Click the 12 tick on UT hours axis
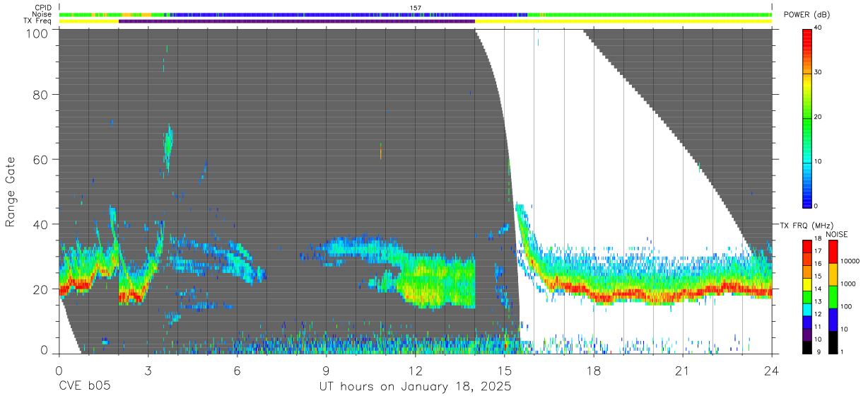This screenshot has height=401, width=868. pyautogui.click(x=416, y=370)
